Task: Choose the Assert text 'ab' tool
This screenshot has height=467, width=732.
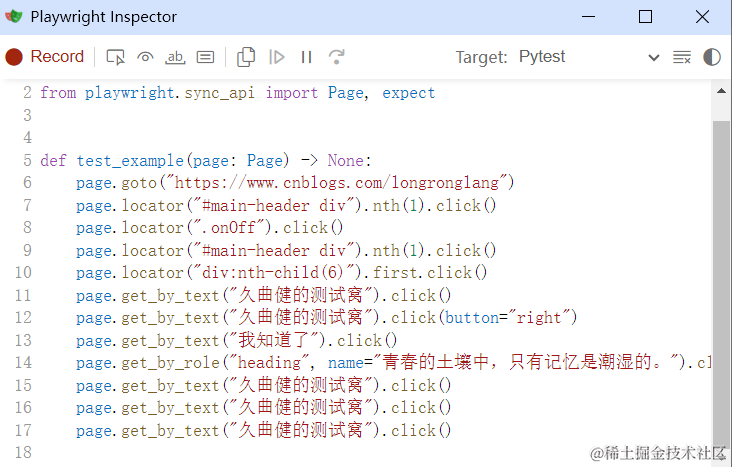Action: (x=175, y=57)
